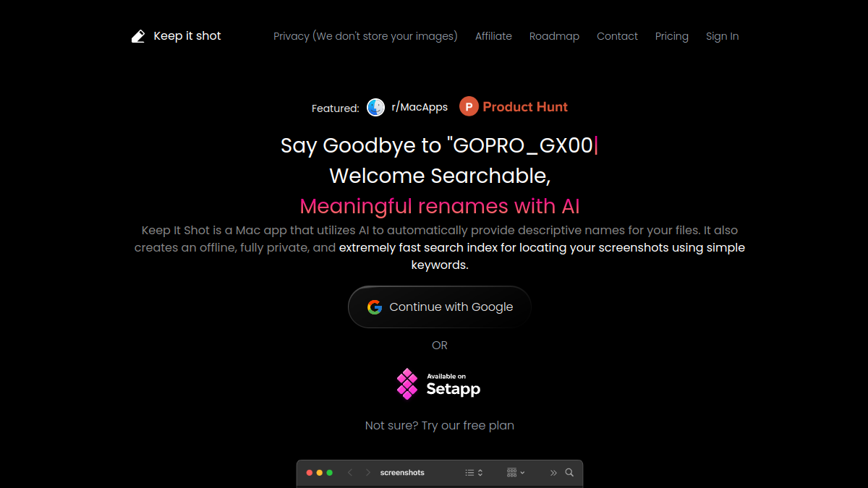The image size is (868, 488).
Task: View the Pricing page
Action: (672, 36)
